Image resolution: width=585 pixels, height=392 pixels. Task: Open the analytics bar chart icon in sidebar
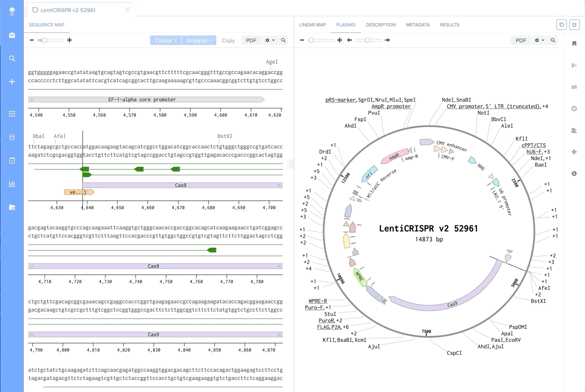pos(12,184)
